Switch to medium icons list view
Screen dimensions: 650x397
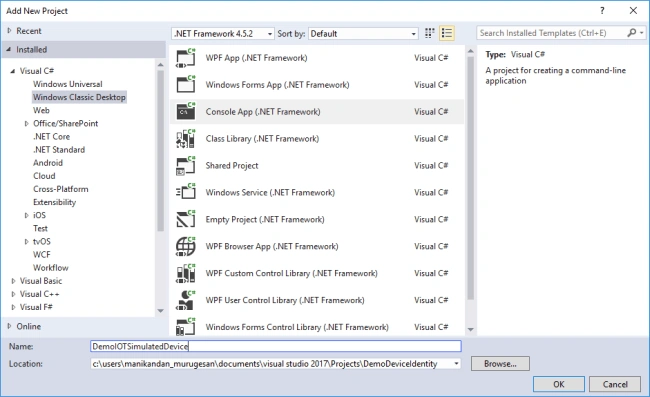point(447,33)
